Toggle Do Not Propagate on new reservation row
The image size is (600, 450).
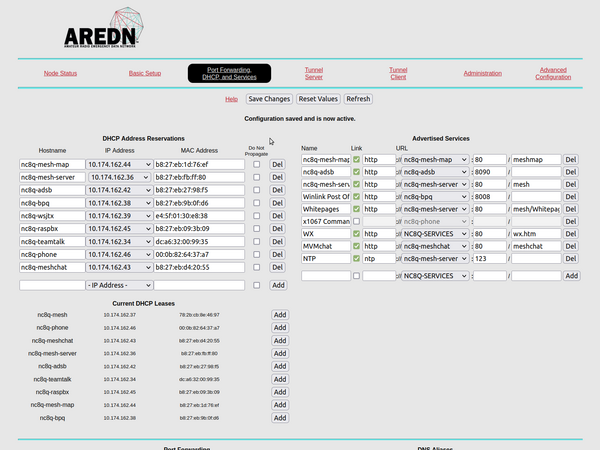tap(256, 285)
